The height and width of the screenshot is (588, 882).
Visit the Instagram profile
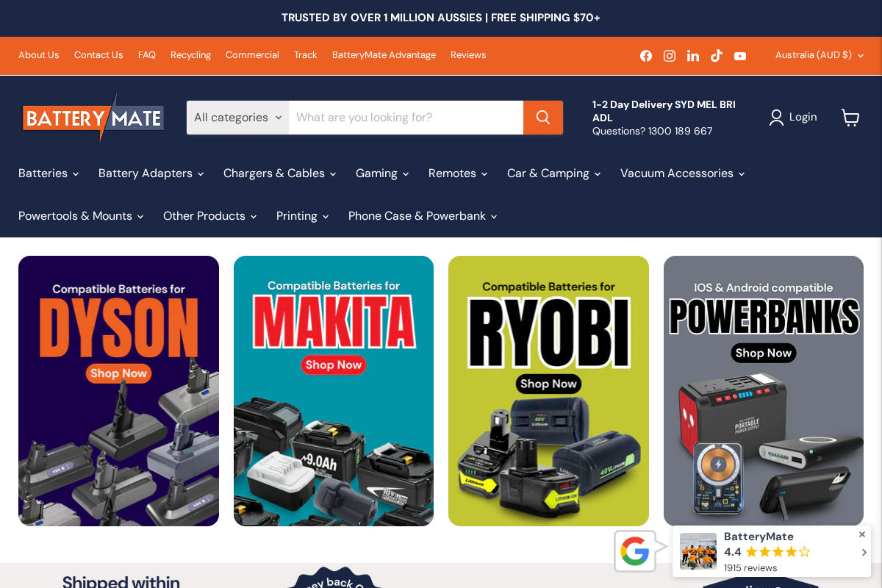point(670,55)
